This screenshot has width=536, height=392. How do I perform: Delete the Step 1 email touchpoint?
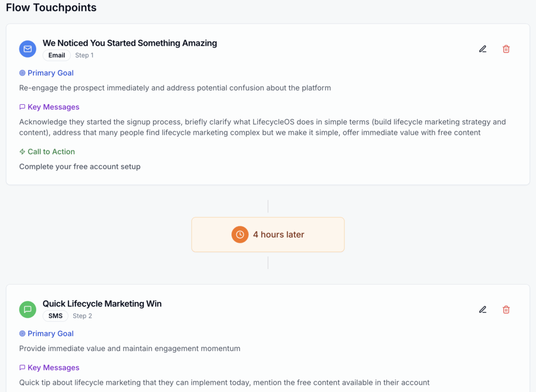click(x=506, y=49)
